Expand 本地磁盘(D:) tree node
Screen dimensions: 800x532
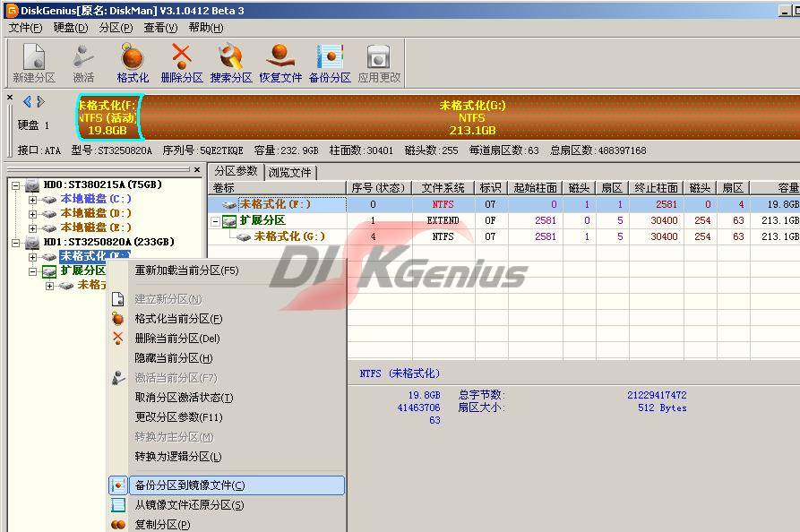point(32,214)
